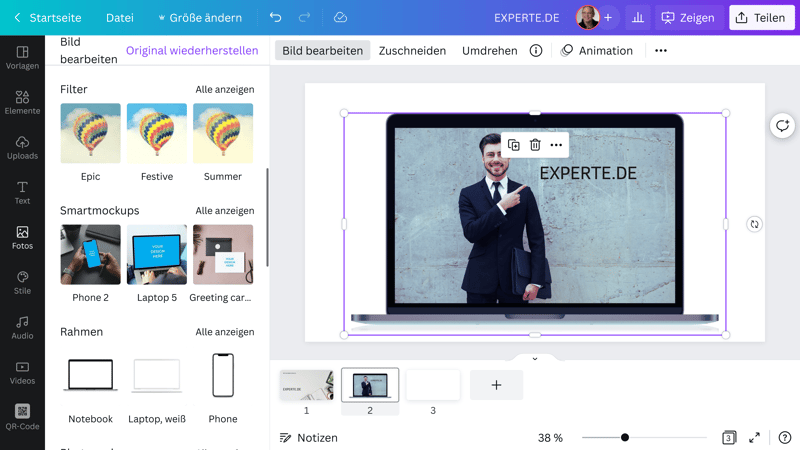This screenshot has width=800, height=450.
Task: Delete the selected image with trash icon
Action: [535, 145]
